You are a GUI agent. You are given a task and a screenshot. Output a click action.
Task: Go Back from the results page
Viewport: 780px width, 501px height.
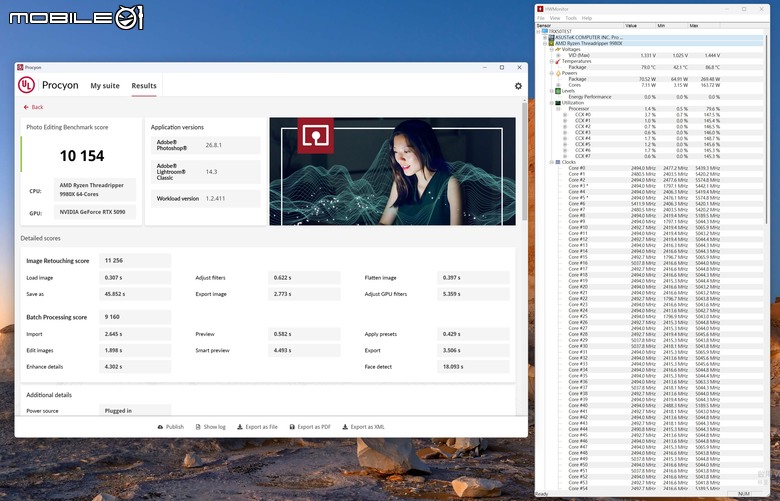pos(33,107)
